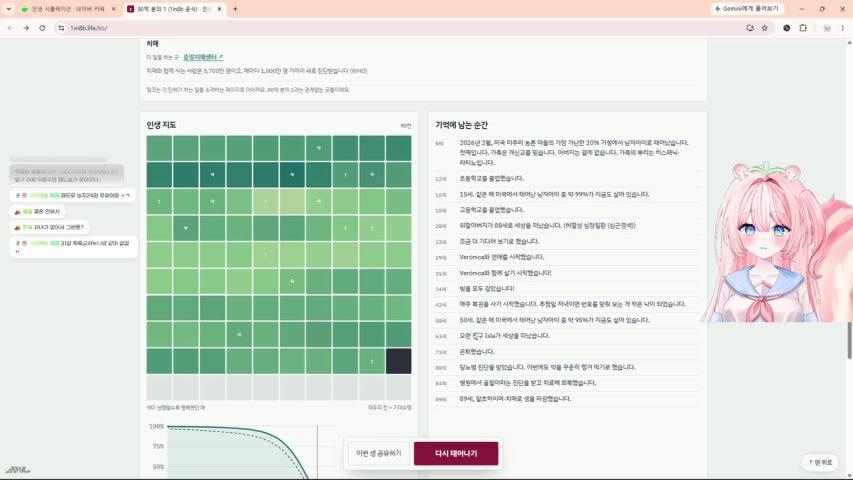
Task: Select the dark final-year cell in life map
Action: click(x=399, y=361)
